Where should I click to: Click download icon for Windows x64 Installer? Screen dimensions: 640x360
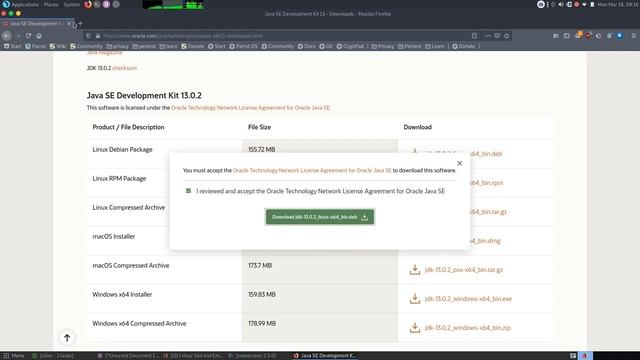[415, 298]
